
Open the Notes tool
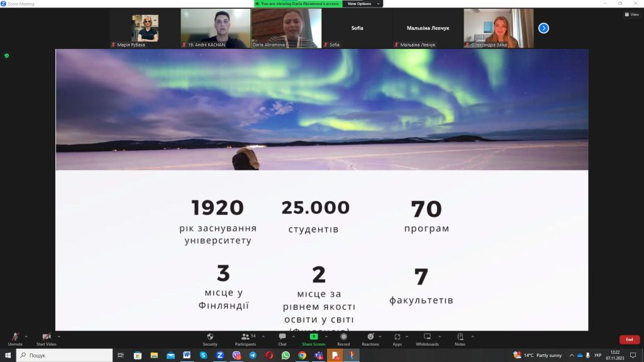[x=460, y=338]
